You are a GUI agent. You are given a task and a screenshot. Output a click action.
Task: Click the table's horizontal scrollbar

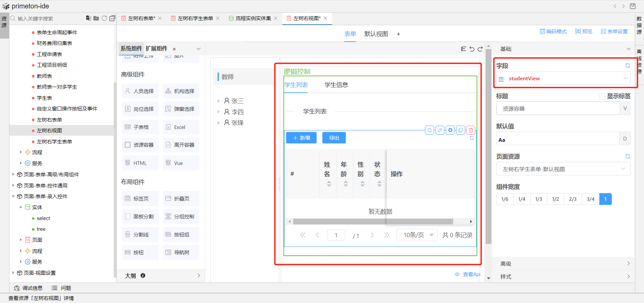(372, 222)
